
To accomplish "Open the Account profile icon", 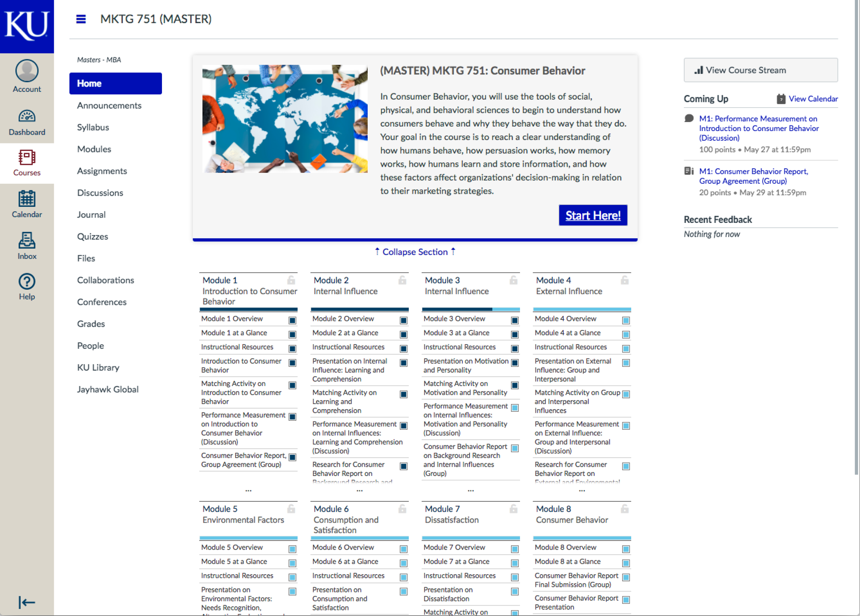I will coord(27,71).
